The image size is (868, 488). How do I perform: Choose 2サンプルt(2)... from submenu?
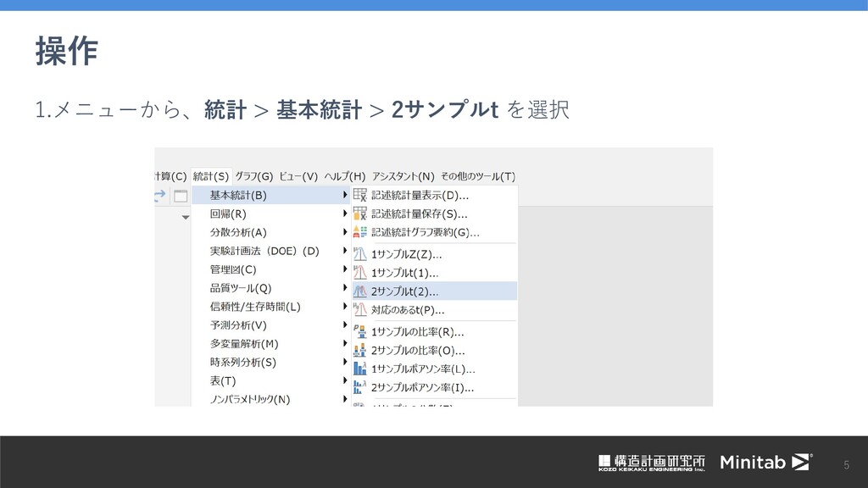pos(435,291)
